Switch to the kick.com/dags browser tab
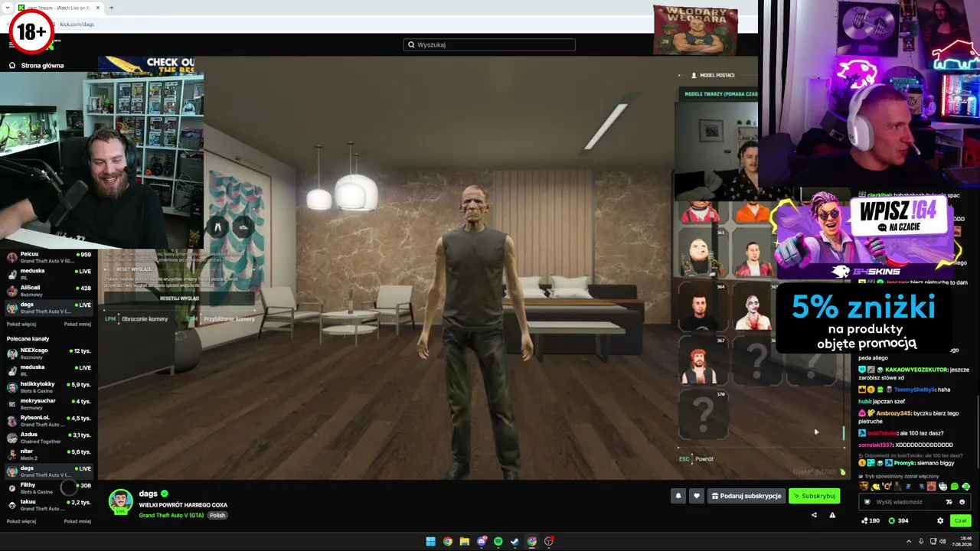This screenshot has height=551, width=980. [58, 8]
